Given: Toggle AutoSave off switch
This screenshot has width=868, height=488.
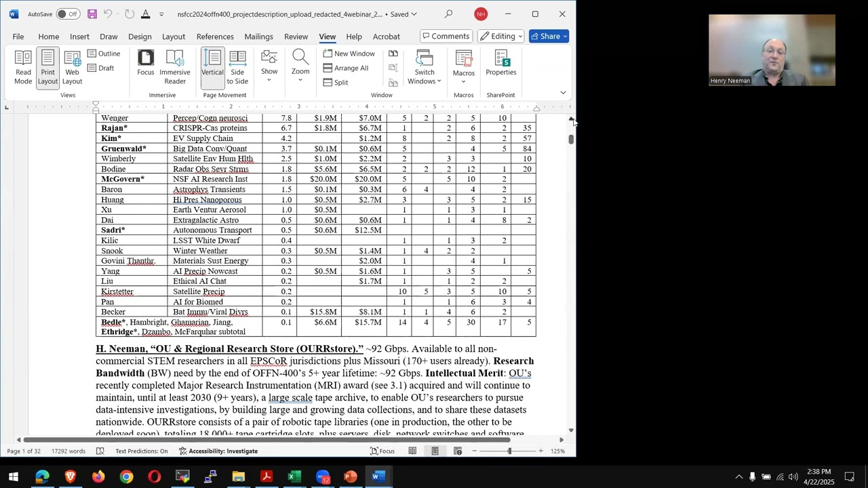Looking at the screenshot, I should tap(67, 14).
